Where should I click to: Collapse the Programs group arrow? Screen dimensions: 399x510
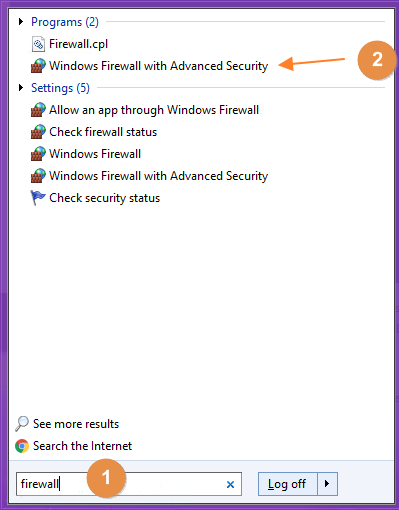[x=21, y=22]
